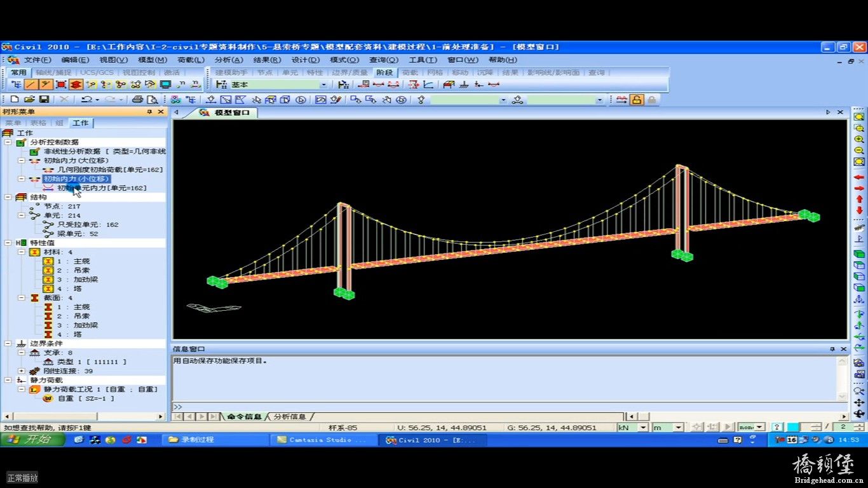Expand the 刚性连接: 39 node
The height and width of the screenshot is (488, 868).
pos(21,370)
